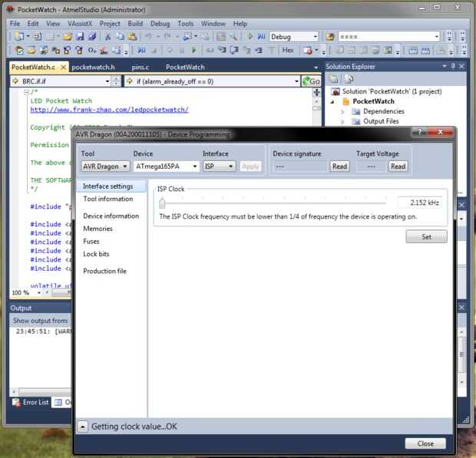Open the Edit menu
This screenshot has width=476, height=458.
coord(33,24)
